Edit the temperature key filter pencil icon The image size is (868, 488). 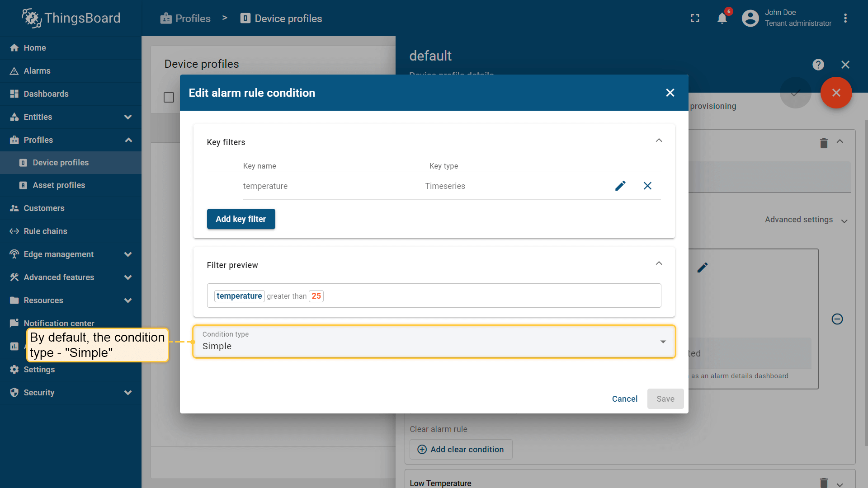[620, 186]
